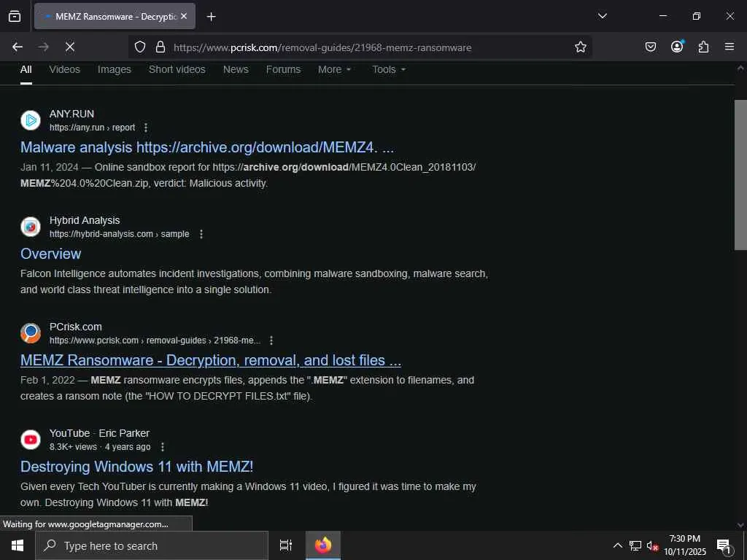Open the Windows Start menu

click(18, 545)
